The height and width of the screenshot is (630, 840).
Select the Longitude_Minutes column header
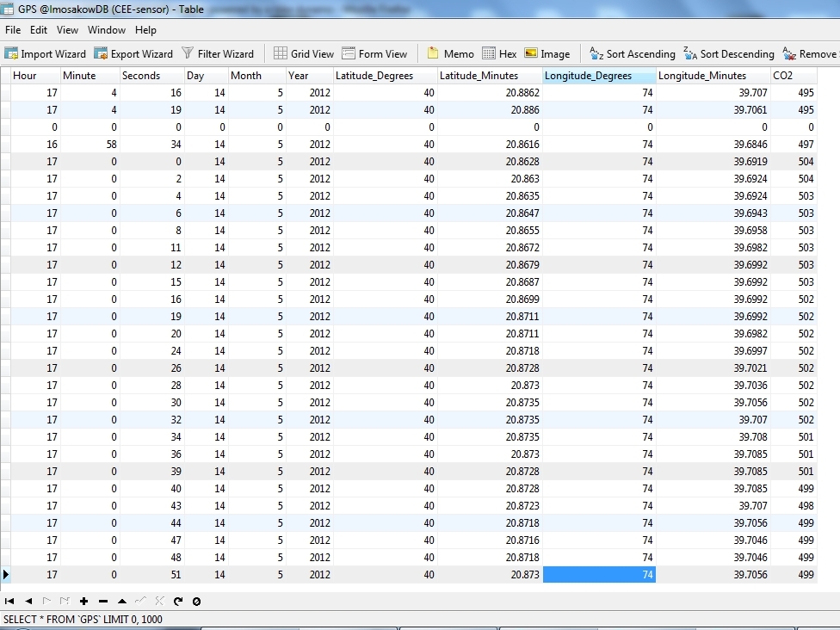pos(713,76)
